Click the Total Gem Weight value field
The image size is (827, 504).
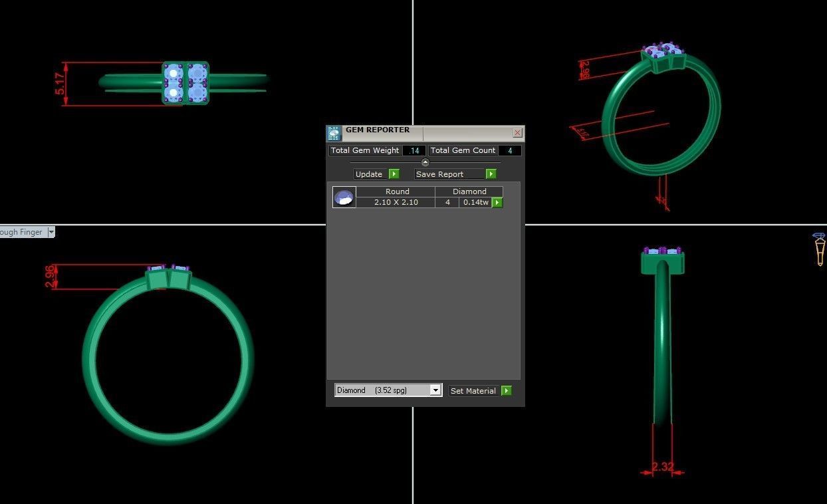414,151
